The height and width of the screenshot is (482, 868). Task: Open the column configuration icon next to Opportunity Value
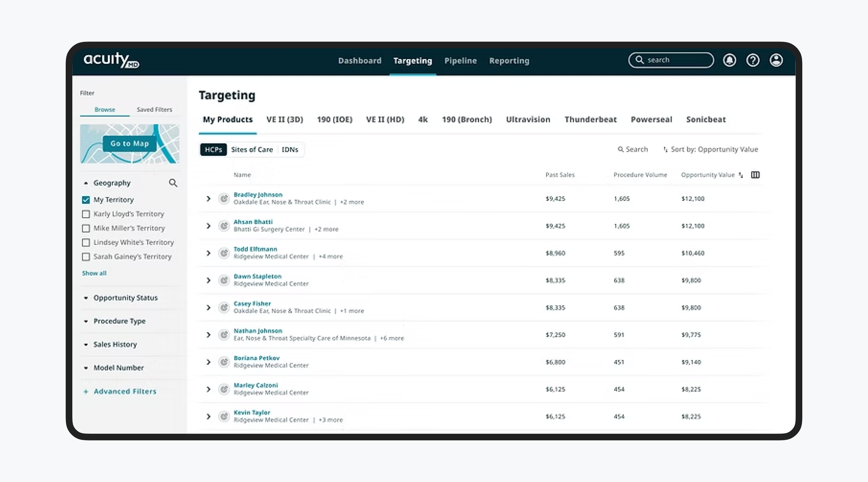[755, 174]
